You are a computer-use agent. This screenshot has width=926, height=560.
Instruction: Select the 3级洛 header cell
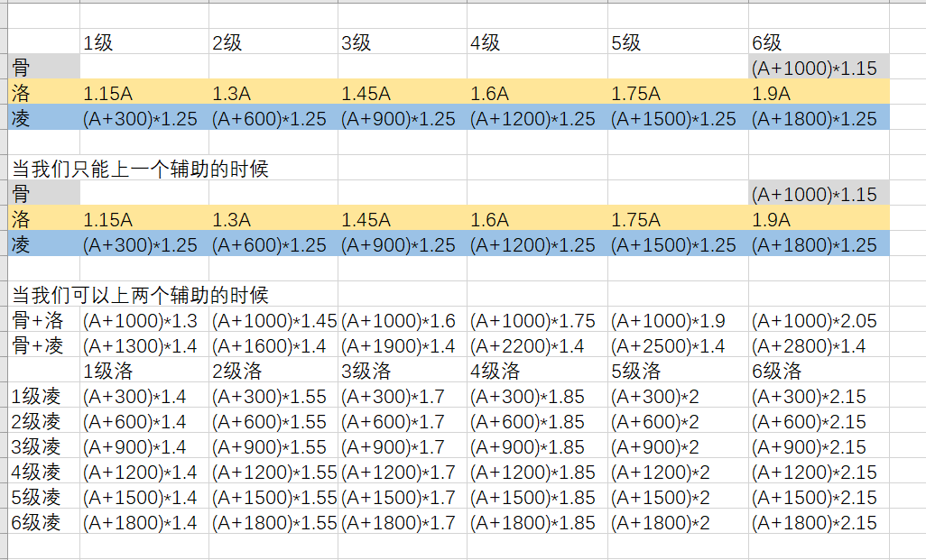[403, 371]
